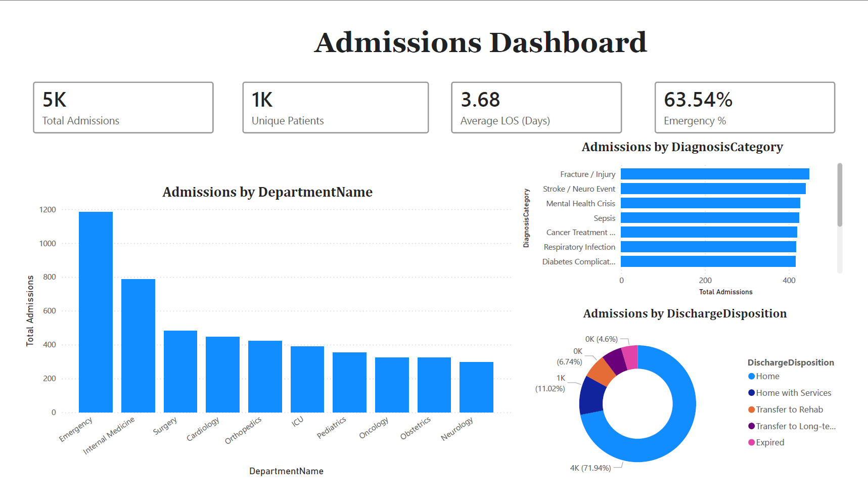This screenshot has height=502, width=868.
Task: Click the Surgery bar in department chart
Action: click(180, 372)
